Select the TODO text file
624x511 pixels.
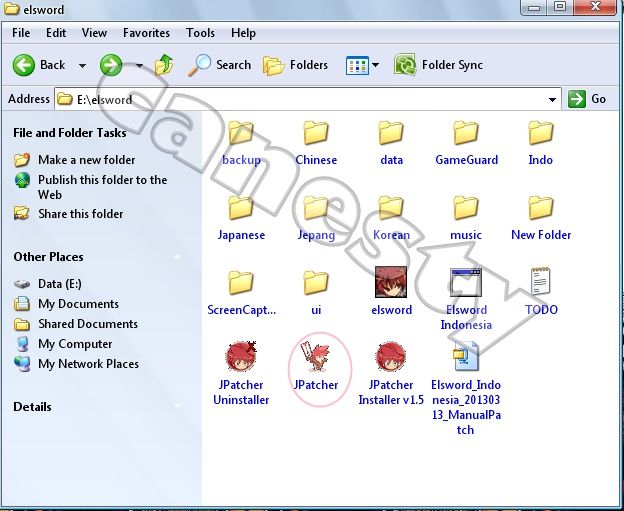[x=541, y=283]
